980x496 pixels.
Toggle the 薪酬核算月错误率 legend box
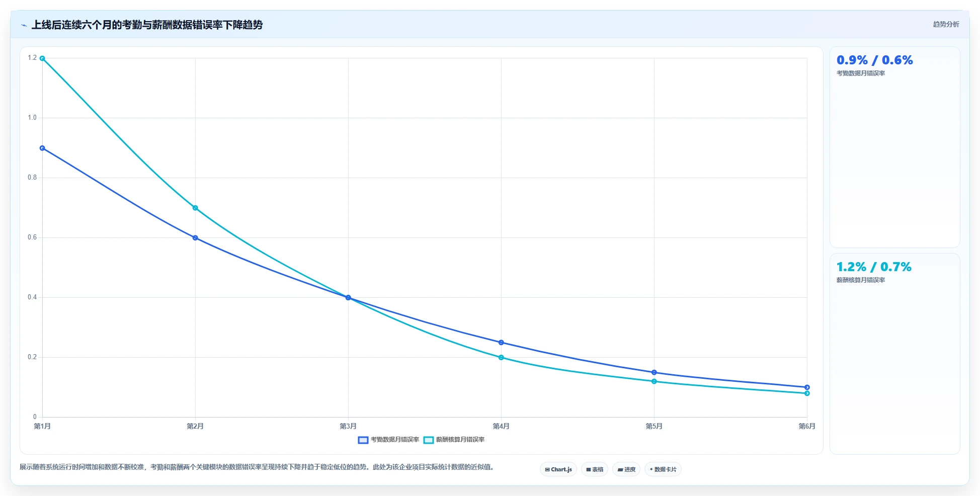pos(428,440)
